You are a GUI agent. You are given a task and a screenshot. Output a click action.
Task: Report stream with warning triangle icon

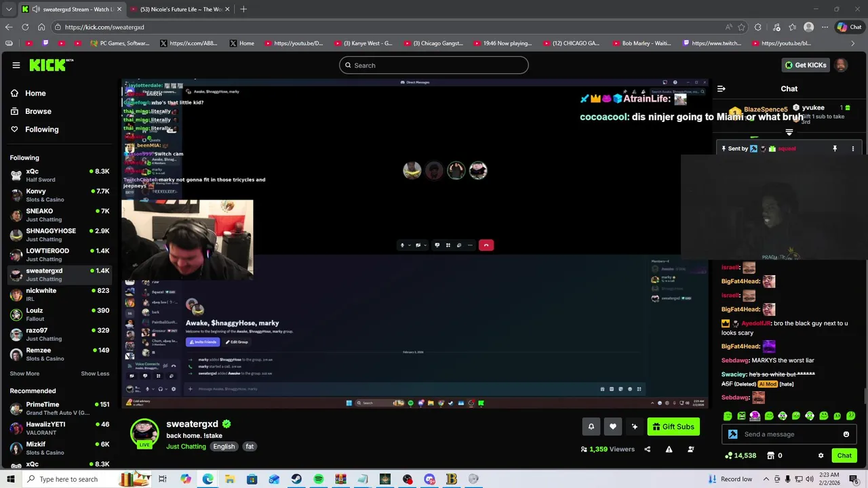click(669, 449)
